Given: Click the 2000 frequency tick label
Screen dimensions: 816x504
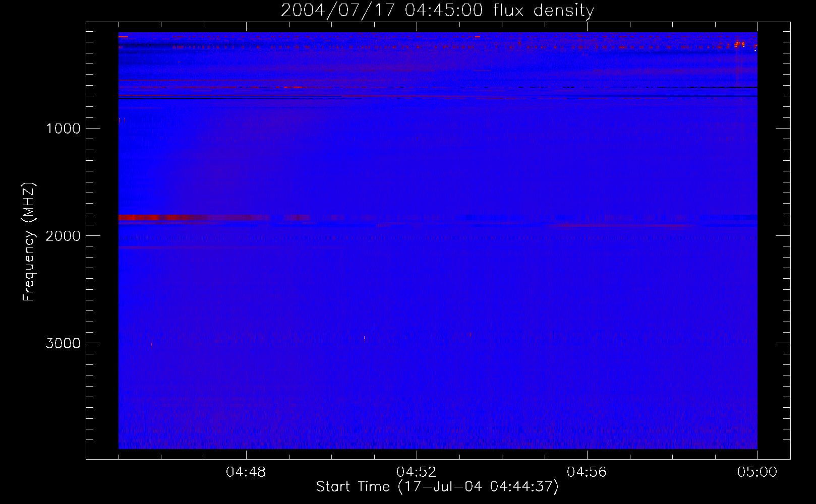Looking at the screenshot, I should click(x=63, y=236).
